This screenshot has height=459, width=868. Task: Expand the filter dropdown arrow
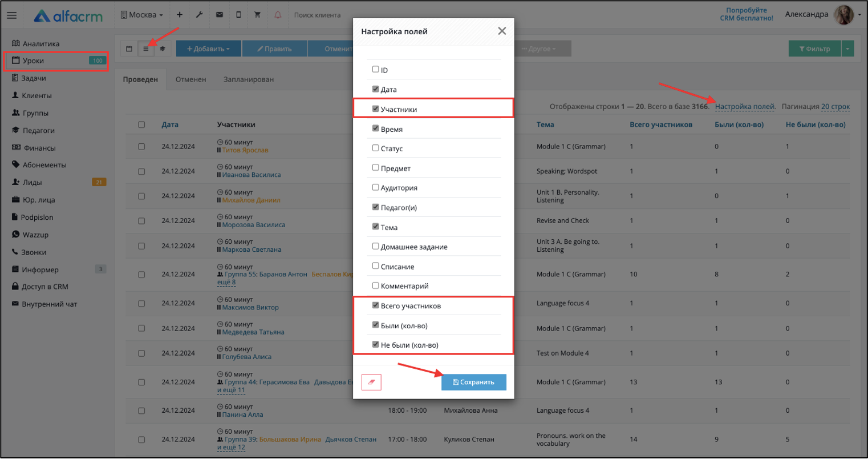point(848,49)
